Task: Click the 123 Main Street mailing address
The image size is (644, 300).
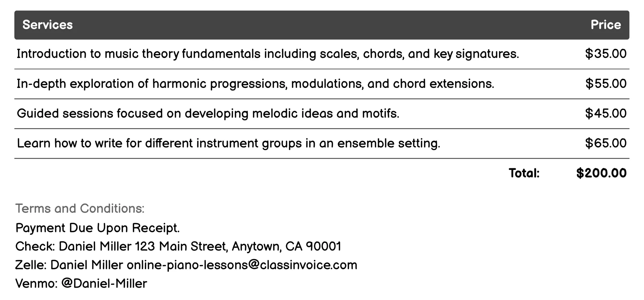Action: [238, 247]
